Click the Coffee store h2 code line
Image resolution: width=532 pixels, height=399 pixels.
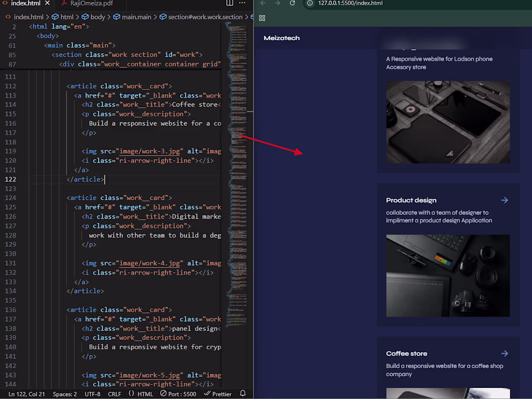tap(151, 105)
